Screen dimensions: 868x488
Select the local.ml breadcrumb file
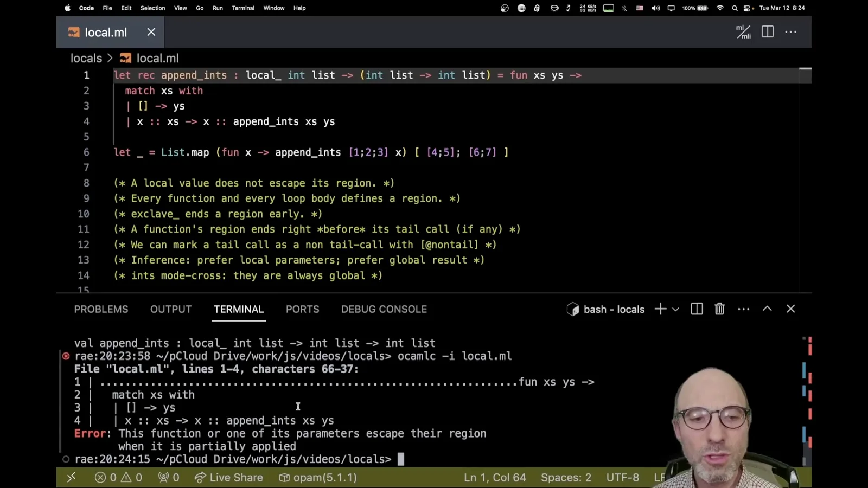tap(149, 58)
